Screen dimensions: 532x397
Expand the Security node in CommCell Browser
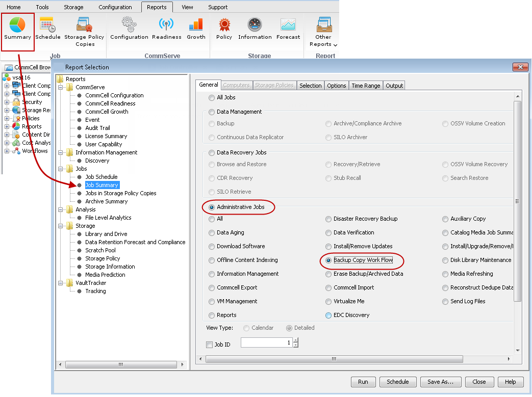(x=7, y=102)
